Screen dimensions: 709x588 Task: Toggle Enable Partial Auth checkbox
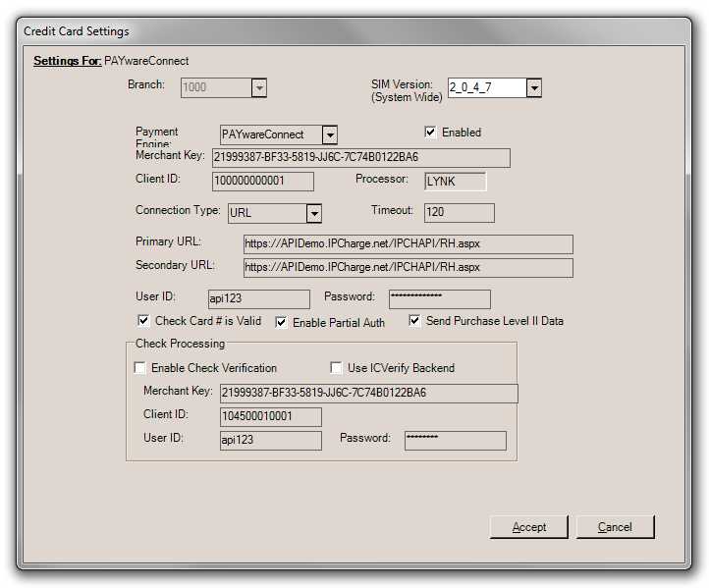[x=281, y=322]
